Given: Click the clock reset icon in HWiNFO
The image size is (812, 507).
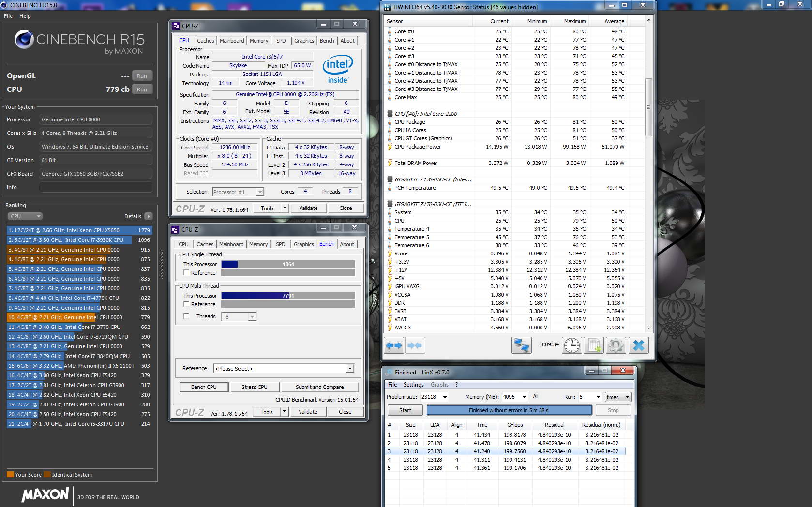Looking at the screenshot, I should click(x=572, y=345).
